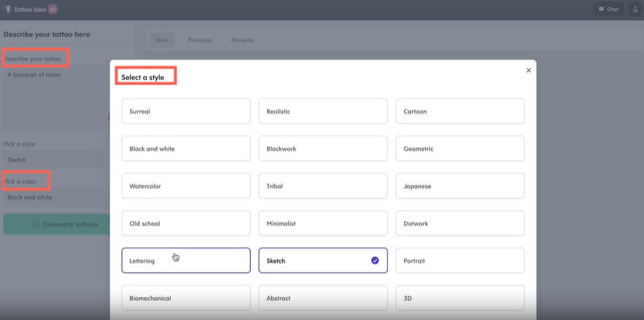This screenshot has height=320, width=644.
Task: Choose the Portrait style
Action: tap(460, 260)
